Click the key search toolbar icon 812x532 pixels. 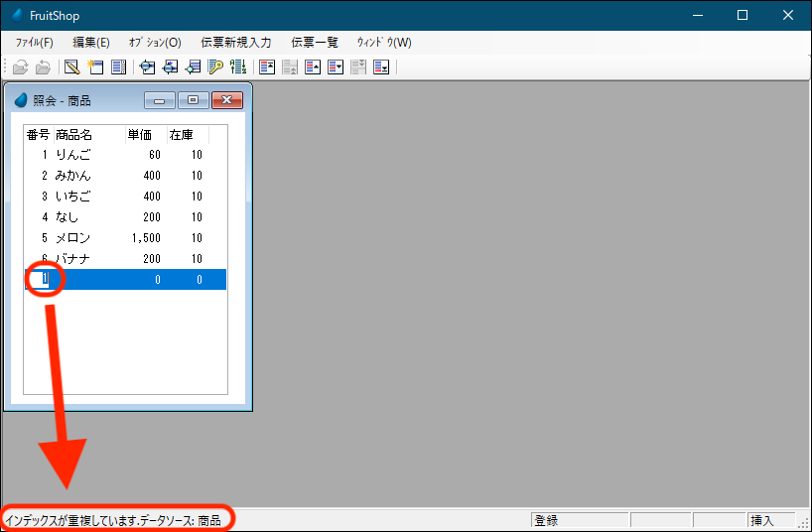point(215,67)
